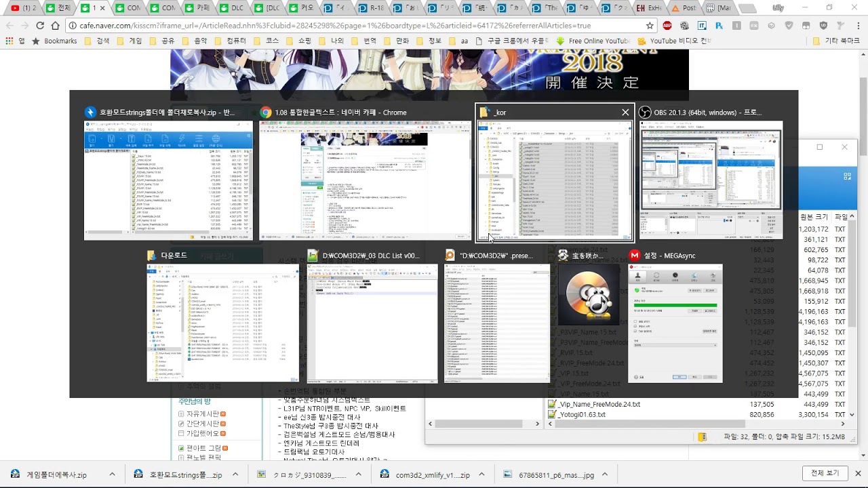
Task: Expand options for 호환모드strings zip download
Action: 235,475
